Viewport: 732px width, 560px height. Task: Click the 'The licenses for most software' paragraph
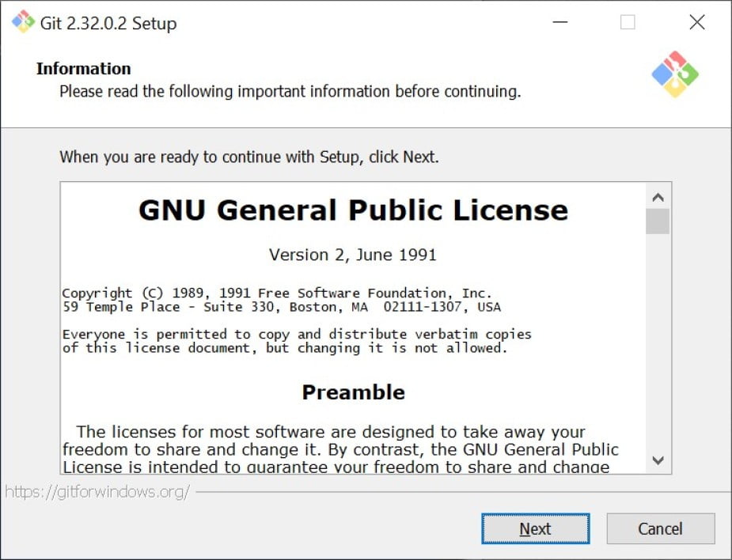tap(341, 449)
